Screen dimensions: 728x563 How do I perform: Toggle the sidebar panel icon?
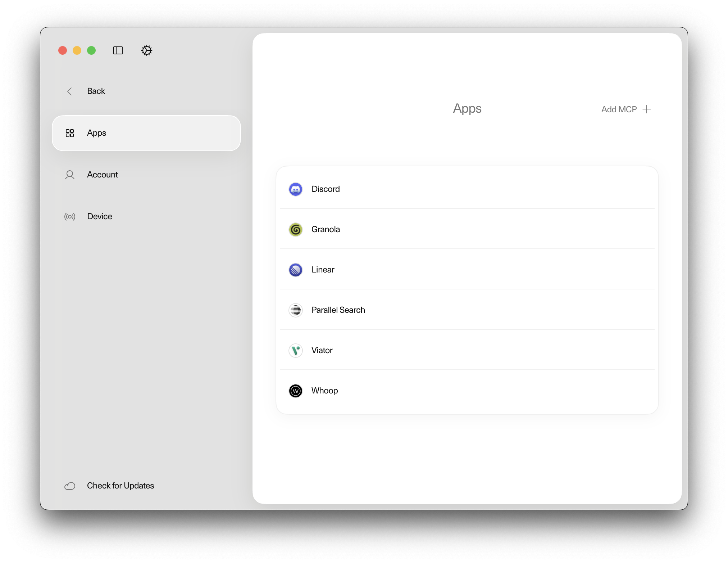(x=118, y=50)
